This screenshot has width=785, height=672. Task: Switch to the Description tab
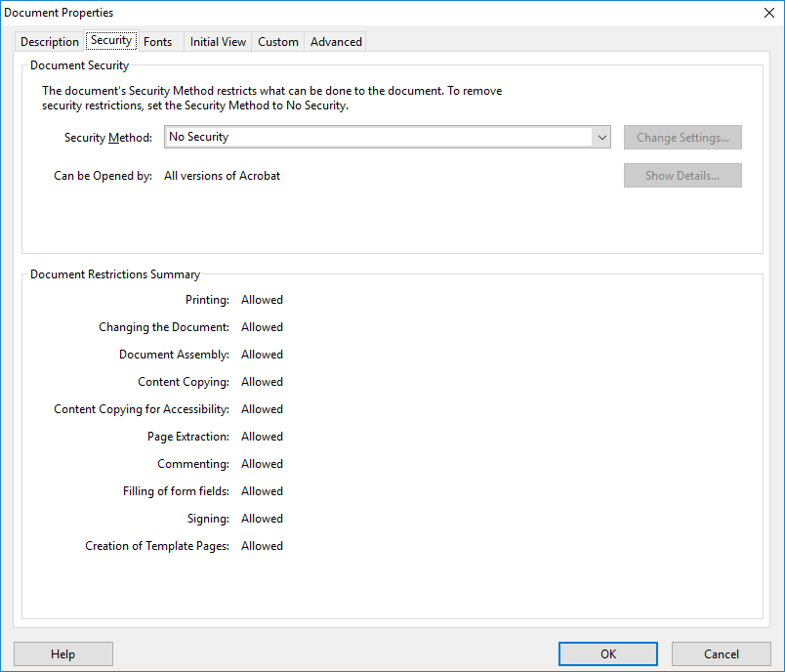coord(49,42)
